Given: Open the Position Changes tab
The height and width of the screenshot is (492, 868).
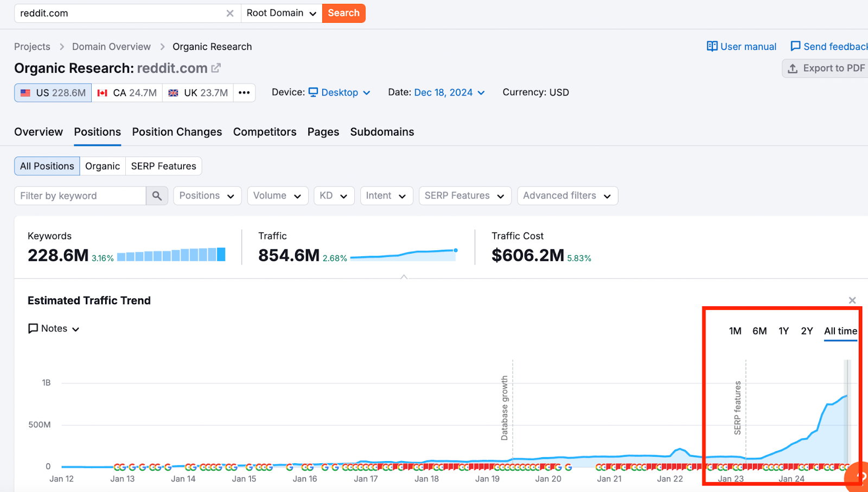Looking at the screenshot, I should (177, 132).
